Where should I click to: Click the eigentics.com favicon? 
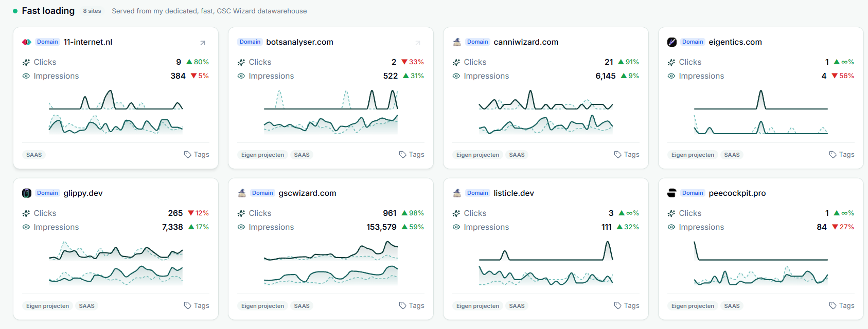(x=672, y=42)
